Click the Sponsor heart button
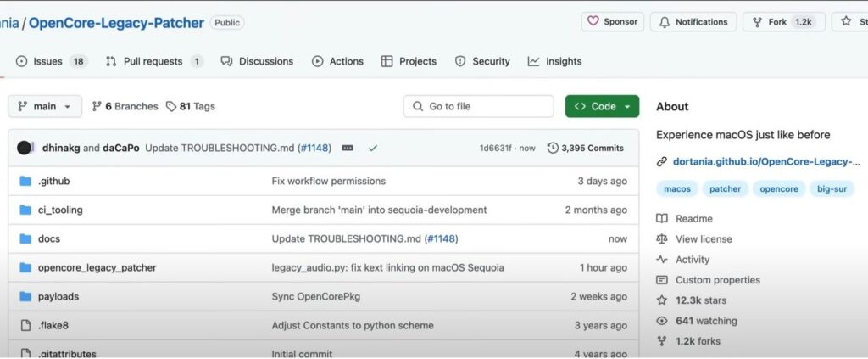Viewport: 868px width, 359px height. pos(612,21)
